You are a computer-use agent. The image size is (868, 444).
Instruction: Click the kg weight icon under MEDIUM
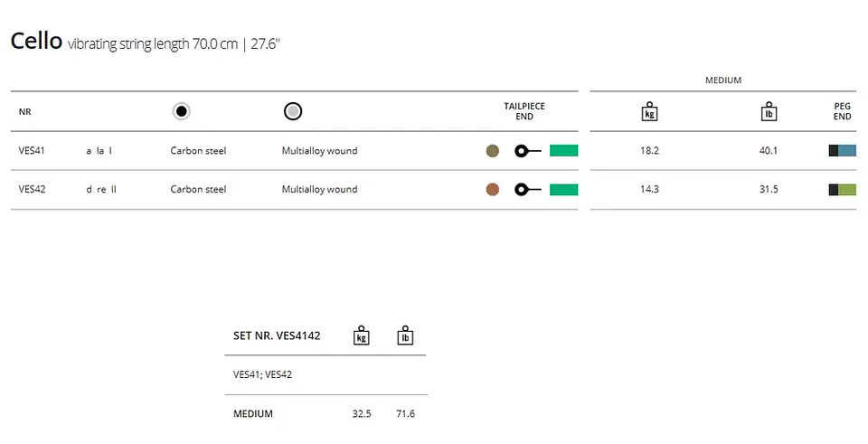click(649, 111)
